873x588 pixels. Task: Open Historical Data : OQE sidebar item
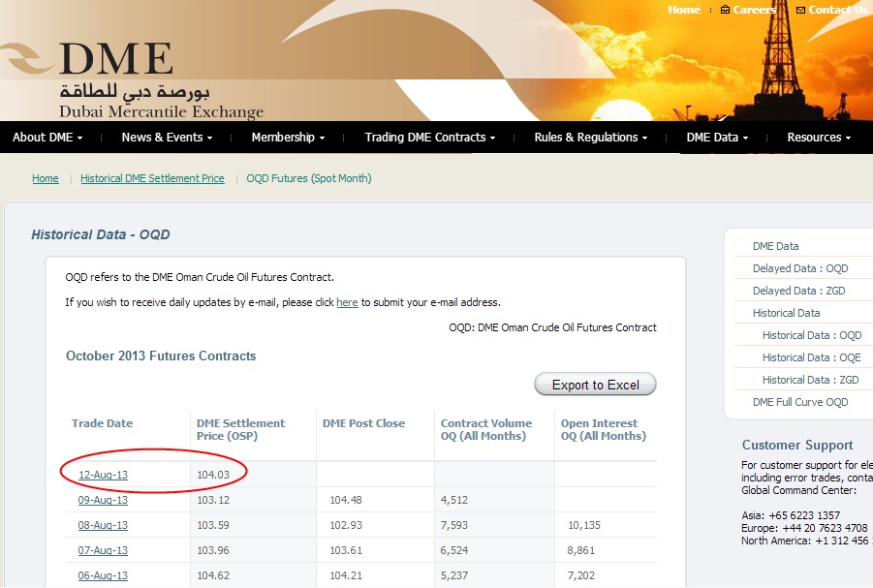coord(811,357)
